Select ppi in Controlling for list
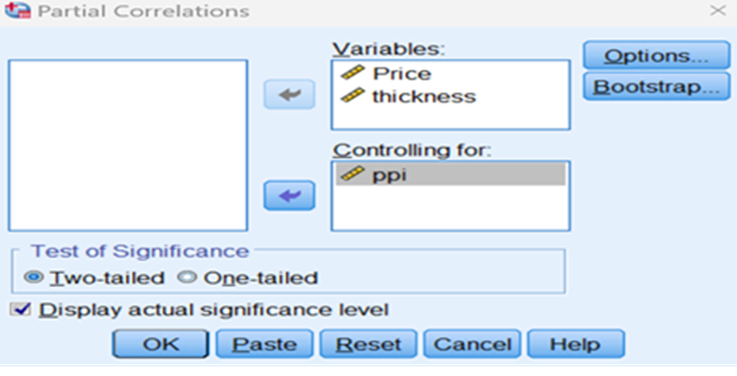737x376 pixels. coord(451,174)
